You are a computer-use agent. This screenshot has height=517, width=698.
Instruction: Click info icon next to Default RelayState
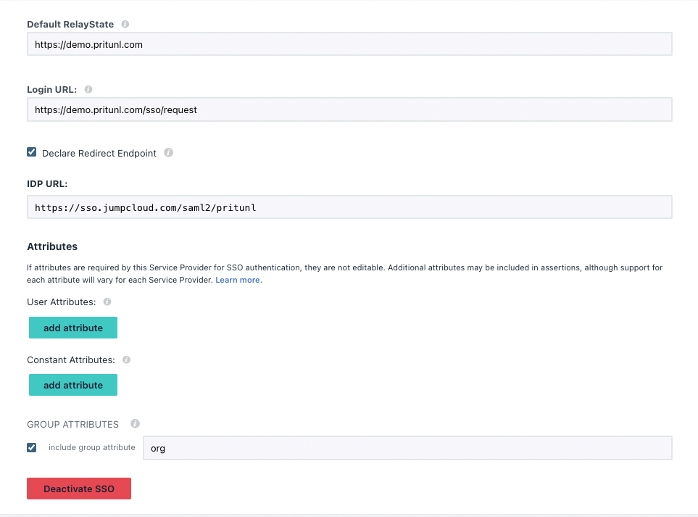125,24
